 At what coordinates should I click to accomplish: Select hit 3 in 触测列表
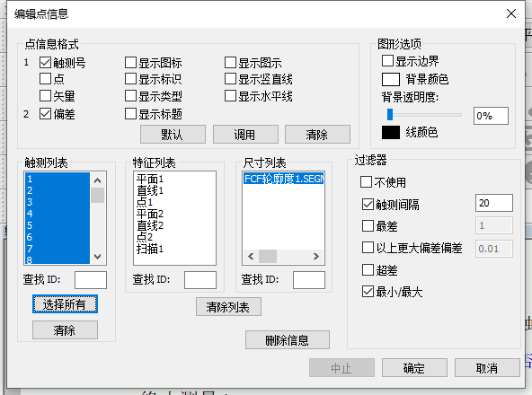click(x=58, y=202)
